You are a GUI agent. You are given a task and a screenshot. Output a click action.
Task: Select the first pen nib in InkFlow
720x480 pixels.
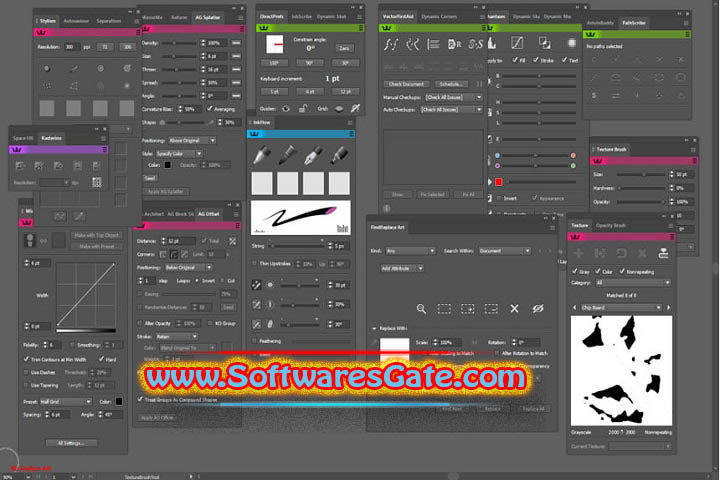click(x=262, y=155)
